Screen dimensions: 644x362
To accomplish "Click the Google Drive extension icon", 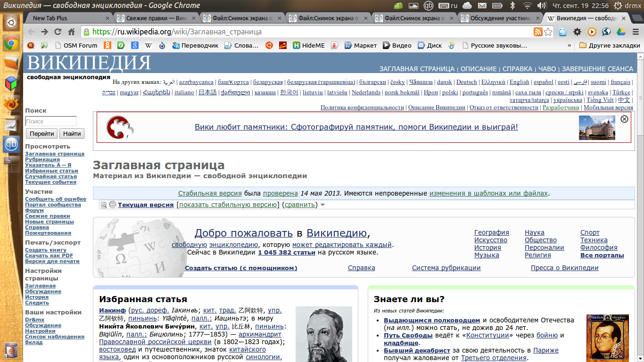I will pos(621,32).
